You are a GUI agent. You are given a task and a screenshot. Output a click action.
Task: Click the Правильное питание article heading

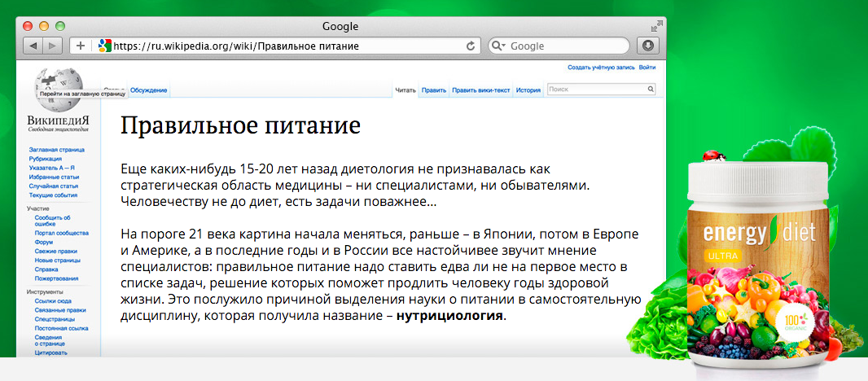click(x=240, y=125)
